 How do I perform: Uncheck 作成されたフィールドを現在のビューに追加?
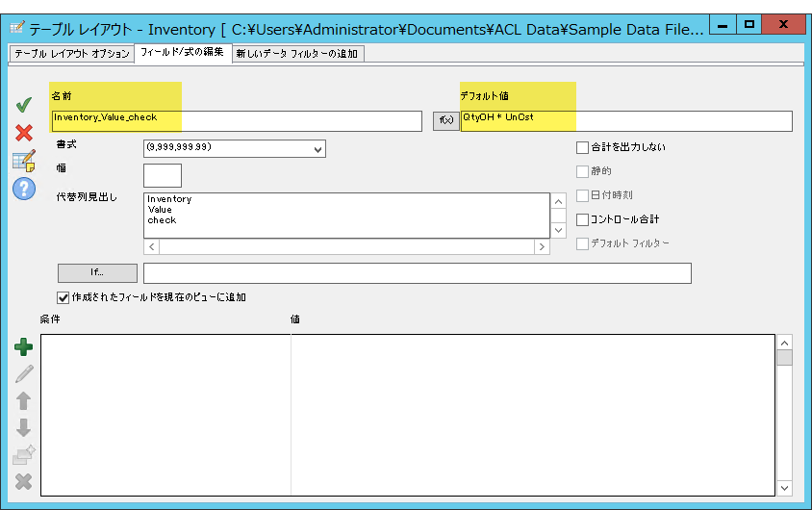pyautogui.click(x=63, y=297)
